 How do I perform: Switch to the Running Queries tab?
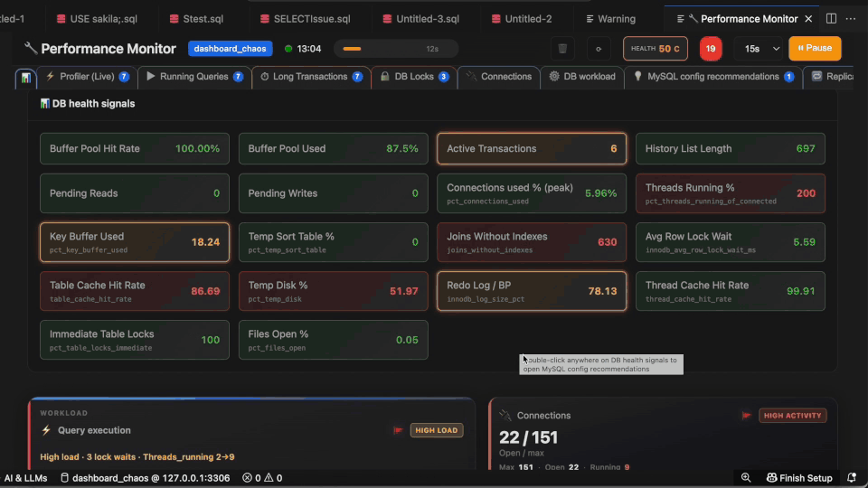point(194,77)
